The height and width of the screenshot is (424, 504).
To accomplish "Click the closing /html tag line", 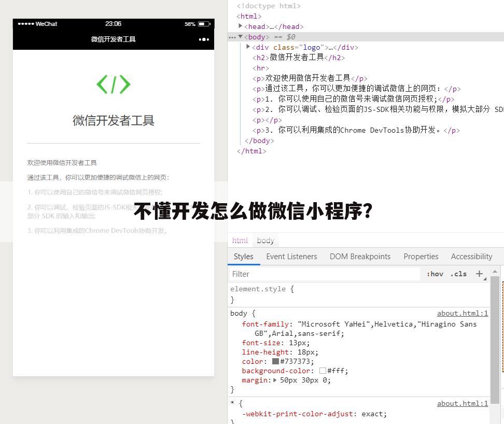I will pyautogui.click(x=251, y=151).
